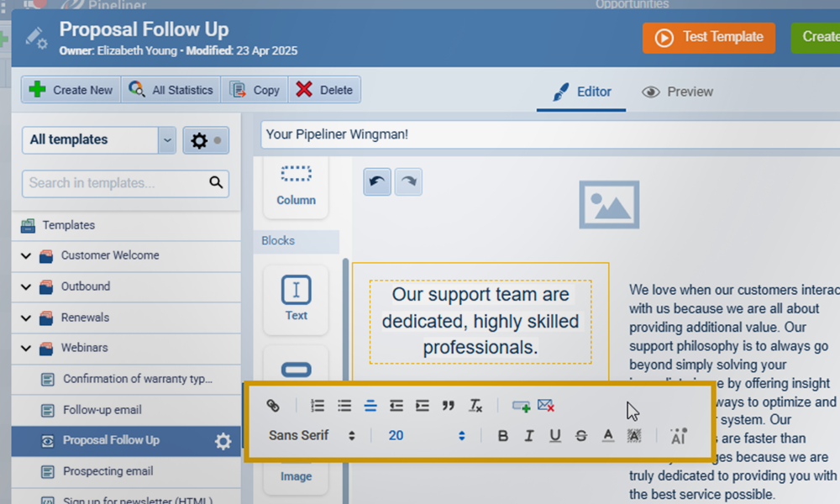Screen dimensions: 840x504
Task: Toggle bold formatting
Action: [x=503, y=436]
